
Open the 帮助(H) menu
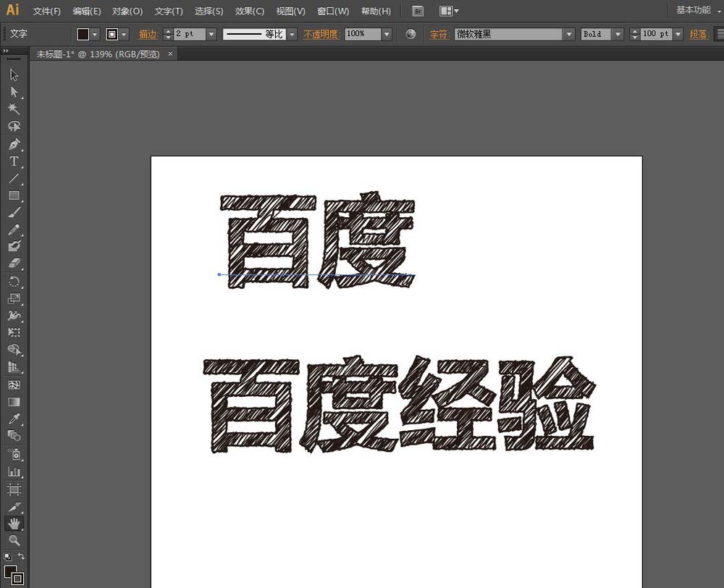(x=376, y=11)
